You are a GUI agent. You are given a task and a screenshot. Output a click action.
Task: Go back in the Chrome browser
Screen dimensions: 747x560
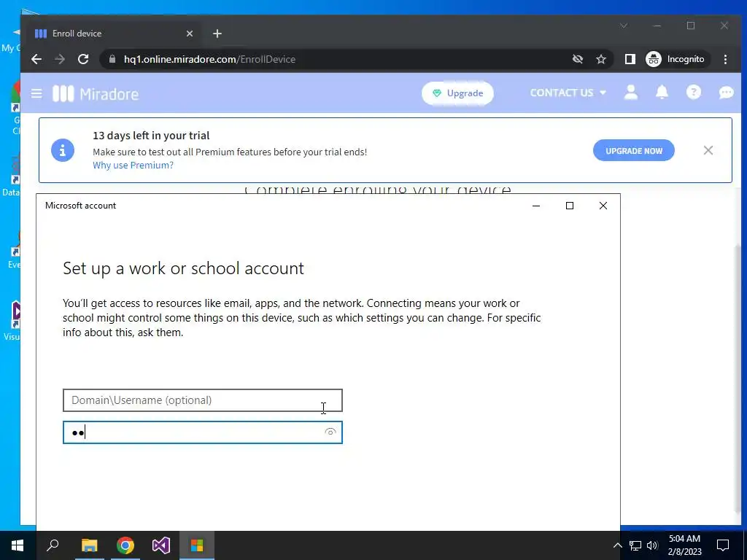(36, 59)
